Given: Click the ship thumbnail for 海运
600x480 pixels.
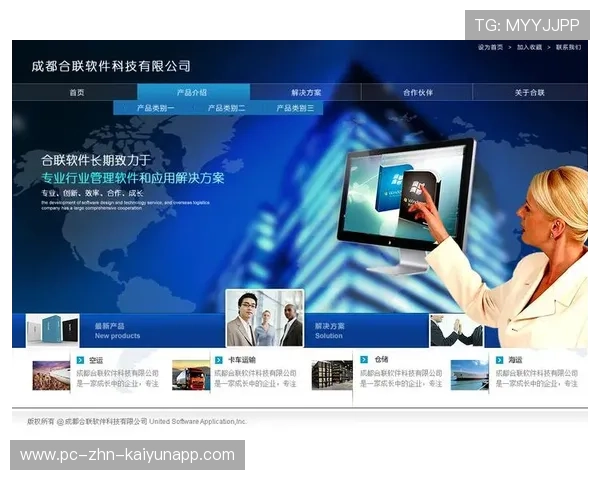Looking at the screenshot, I should pos(470,375).
